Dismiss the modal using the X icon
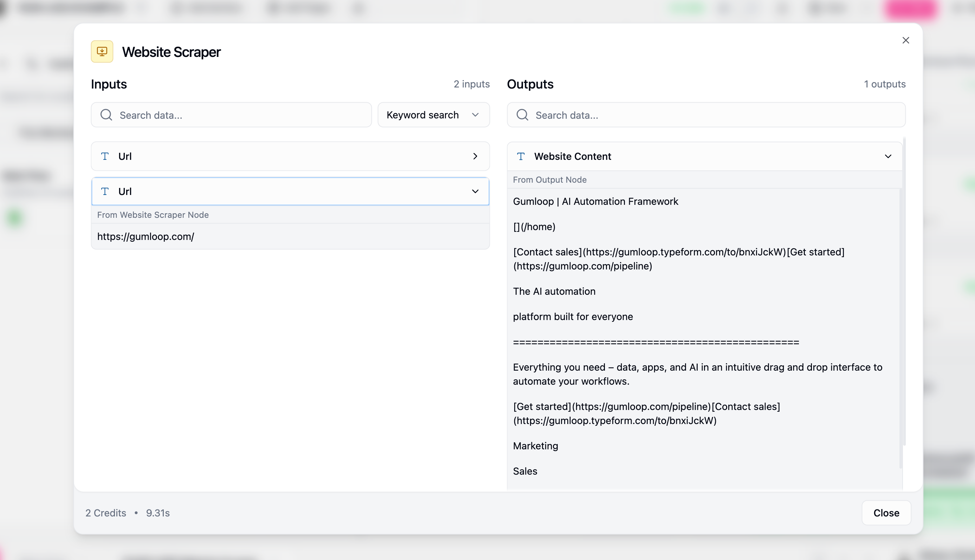The width and height of the screenshot is (975, 560). pos(906,40)
